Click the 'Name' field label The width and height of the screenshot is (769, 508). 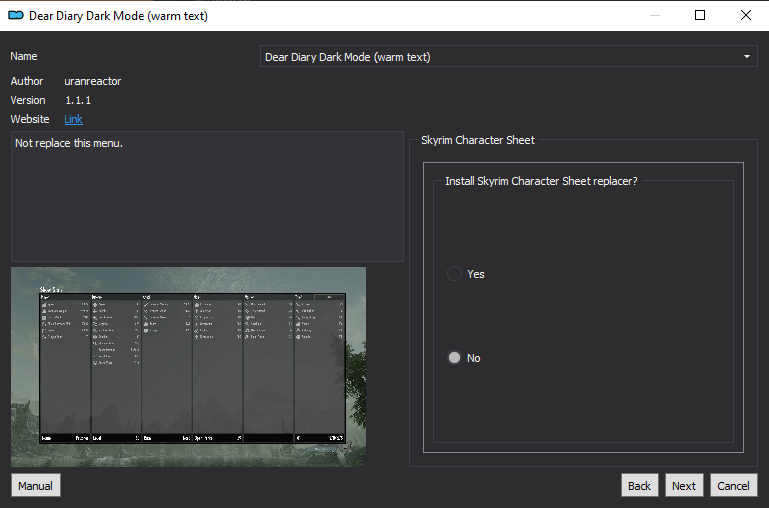(x=24, y=56)
